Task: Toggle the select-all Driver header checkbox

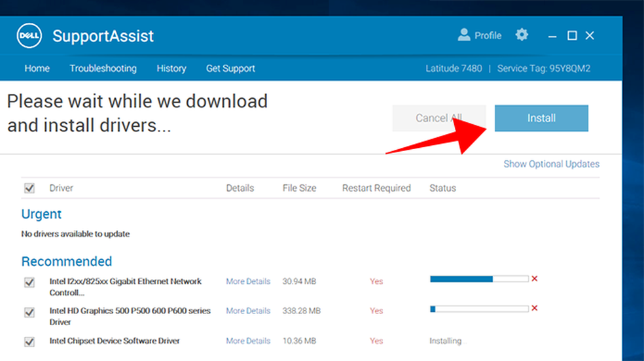Action: click(29, 188)
